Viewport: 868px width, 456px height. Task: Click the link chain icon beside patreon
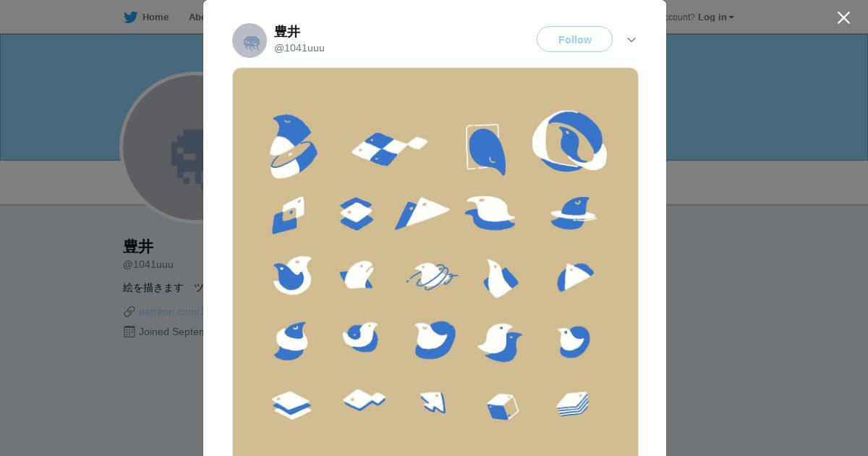click(x=129, y=311)
